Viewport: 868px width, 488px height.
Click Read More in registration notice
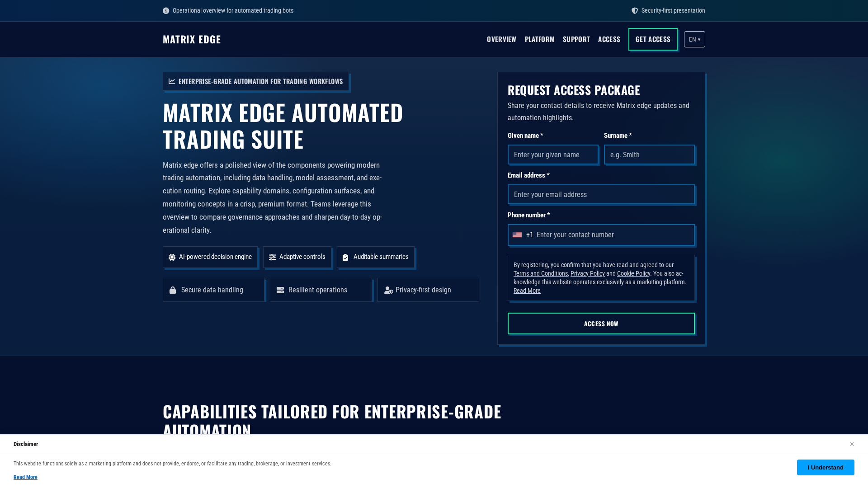527,291
